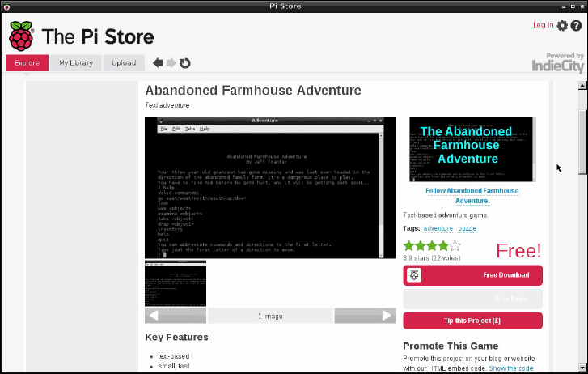
Task: Click the Free! price text
Action: click(x=518, y=250)
